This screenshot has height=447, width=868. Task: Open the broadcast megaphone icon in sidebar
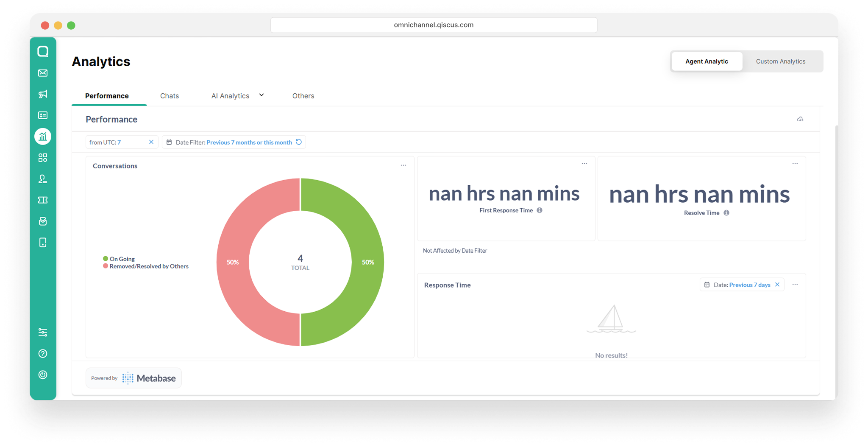pyautogui.click(x=43, y=94)
